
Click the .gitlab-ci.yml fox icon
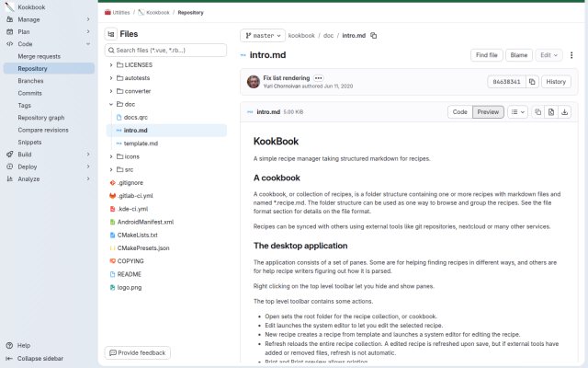[112, 196]
